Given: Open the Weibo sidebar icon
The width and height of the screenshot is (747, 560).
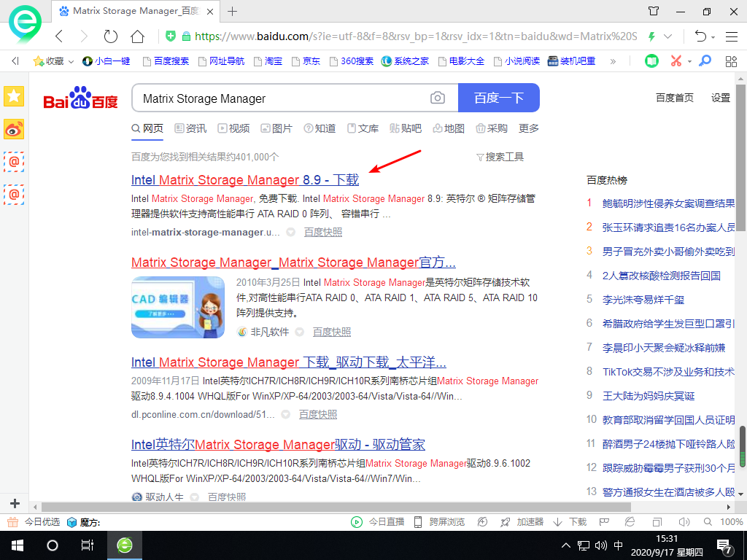Looking at the screenshot, I should 14,129.
